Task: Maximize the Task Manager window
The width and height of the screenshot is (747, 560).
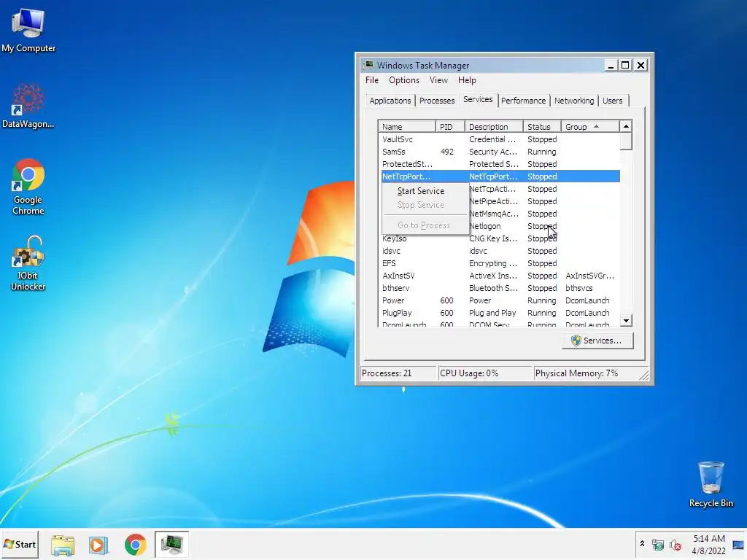Action: [625, 65]
